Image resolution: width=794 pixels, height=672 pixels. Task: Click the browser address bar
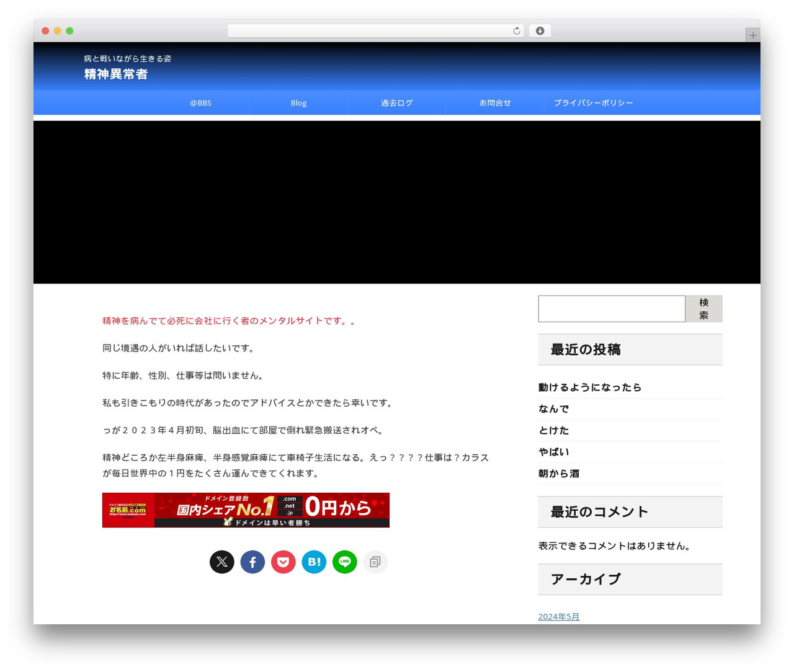[376, 31]
